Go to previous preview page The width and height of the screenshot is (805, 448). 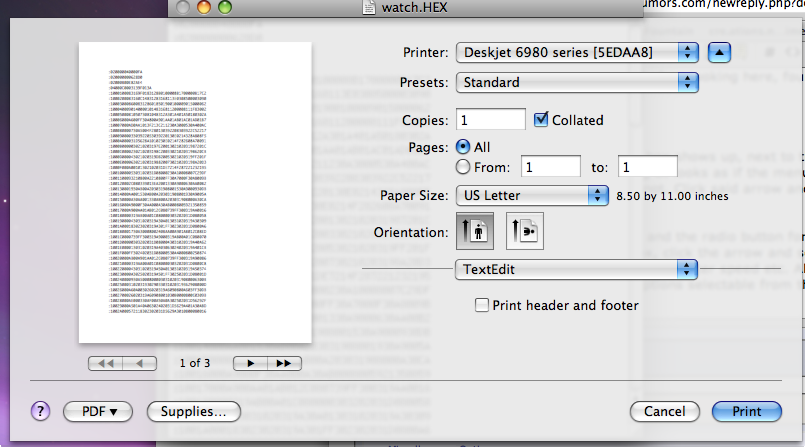click(x=140, y=363)
